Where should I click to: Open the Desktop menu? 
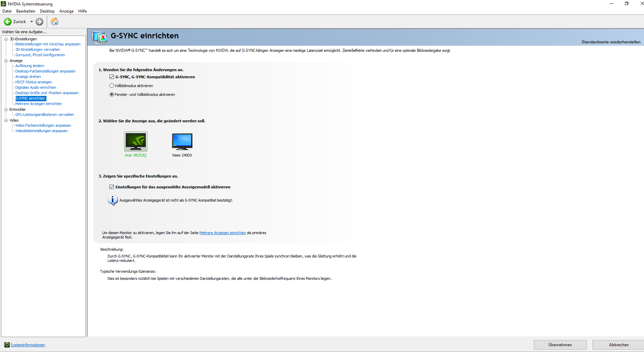click(x=47, y=11)
